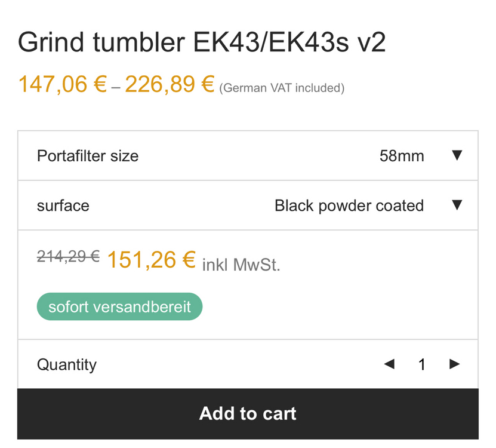
Task: Click the Quantity label
Action: point(67,365)
